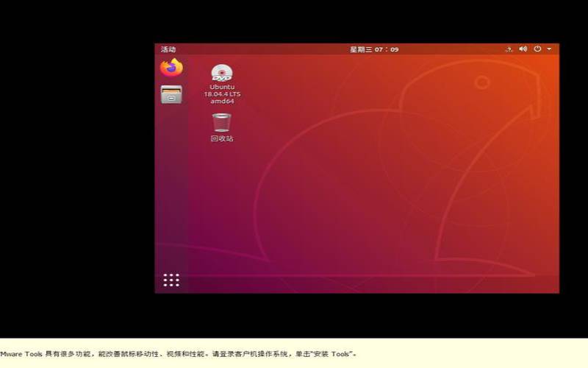Click the volume speaker icon in top bar
The height and width of the screenshot is (368, 588).
point(523,49)
